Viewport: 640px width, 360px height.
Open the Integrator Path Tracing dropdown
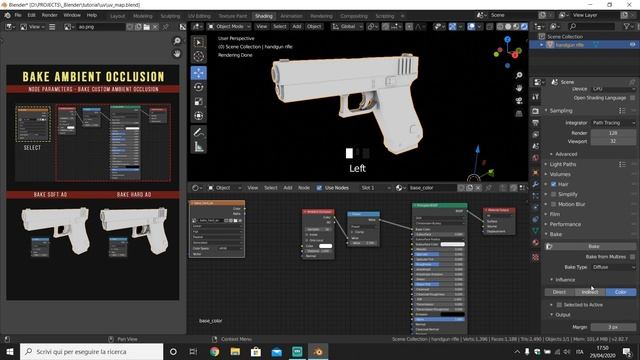tap(613, 123)
